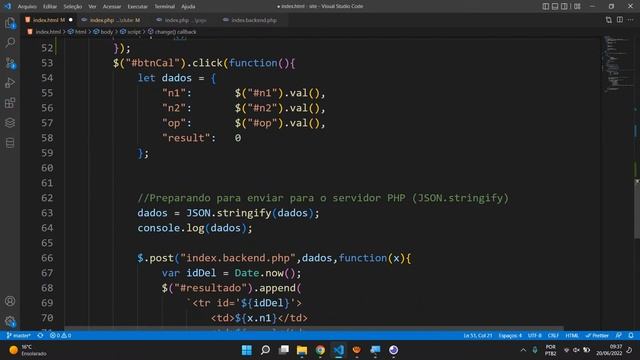
Task: Open the Terminal menu
Action: pyautogui.click(x=164, y=7)
